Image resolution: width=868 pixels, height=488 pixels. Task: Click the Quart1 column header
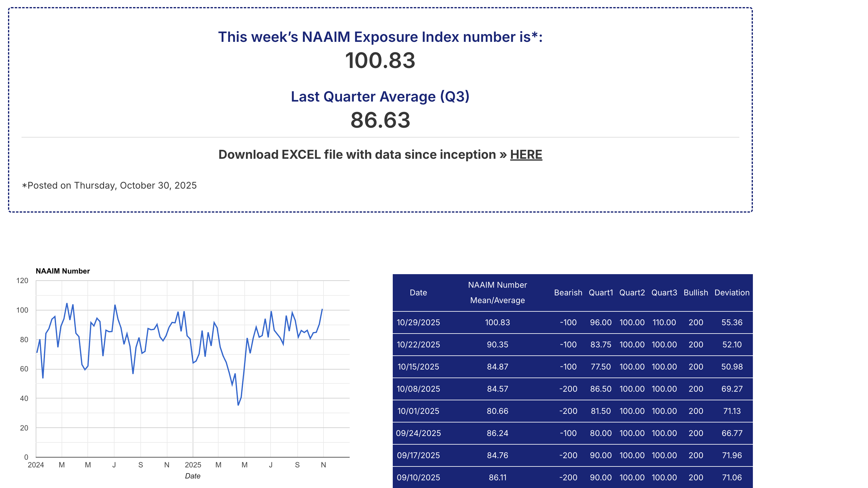pos(601,292)
